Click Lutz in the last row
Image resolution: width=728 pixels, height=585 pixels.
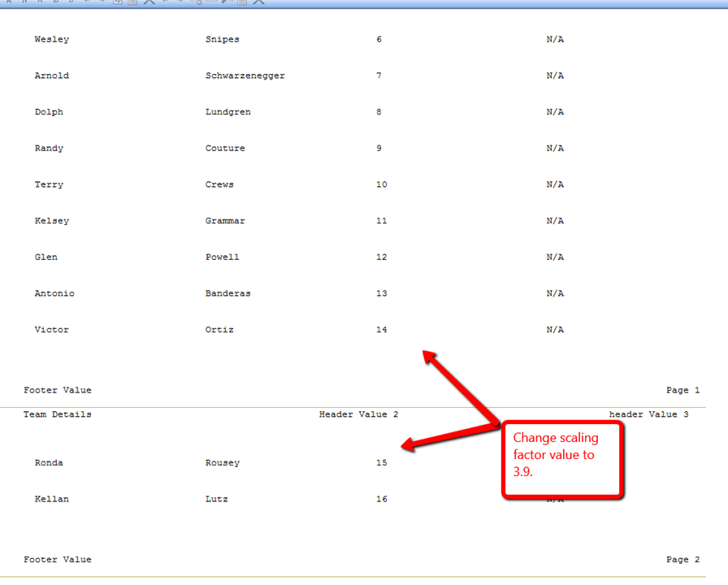[x=216, y=500]
